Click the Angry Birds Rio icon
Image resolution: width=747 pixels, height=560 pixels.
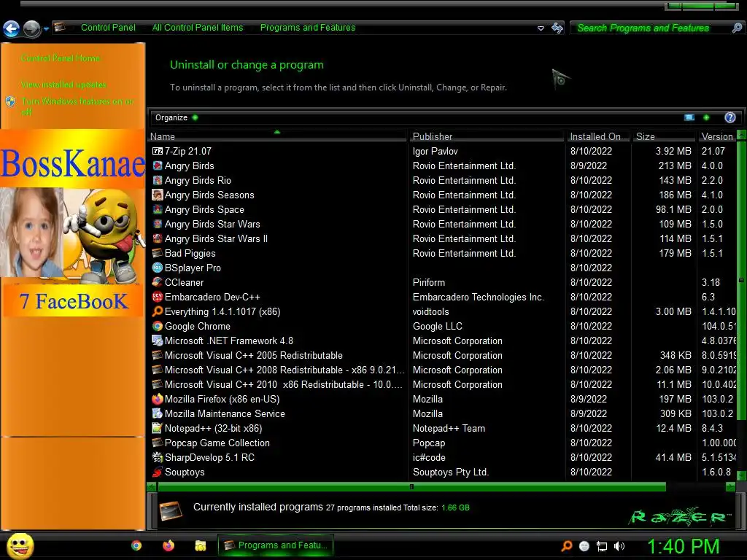[158, 181]
